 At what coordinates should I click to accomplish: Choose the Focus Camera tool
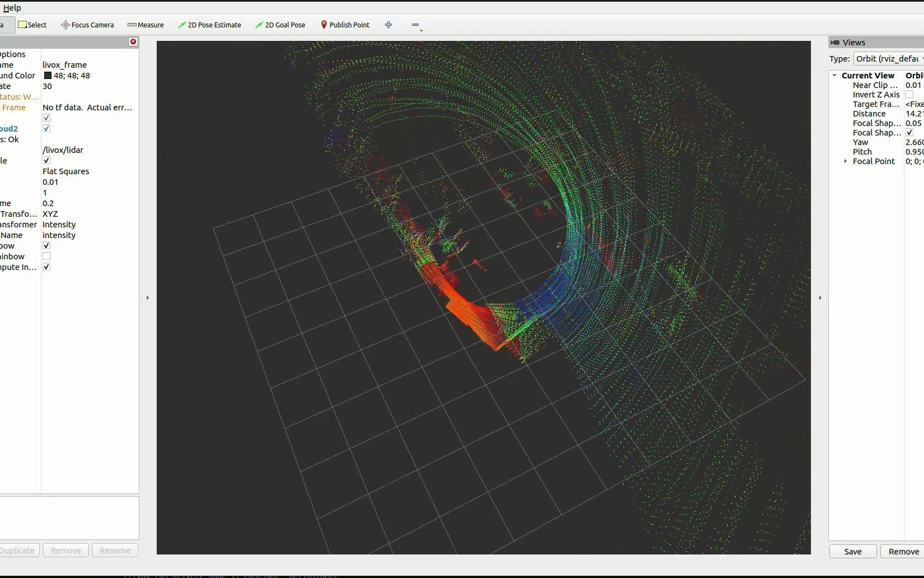click(x=87, y=25)
